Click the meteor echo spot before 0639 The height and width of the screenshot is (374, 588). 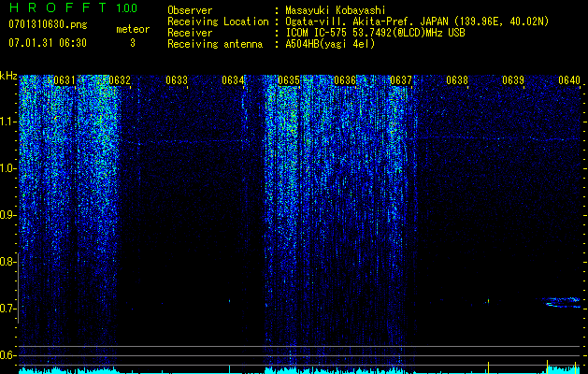(488, 301)
